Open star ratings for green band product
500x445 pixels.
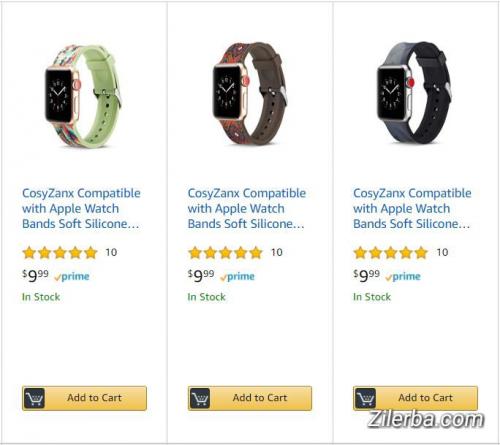click(x=60, y=253)
